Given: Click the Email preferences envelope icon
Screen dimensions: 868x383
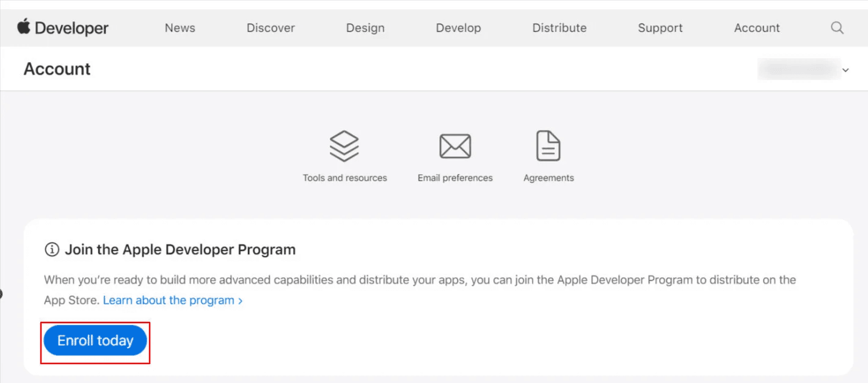Looking at the screenshot, I should 455,147.
